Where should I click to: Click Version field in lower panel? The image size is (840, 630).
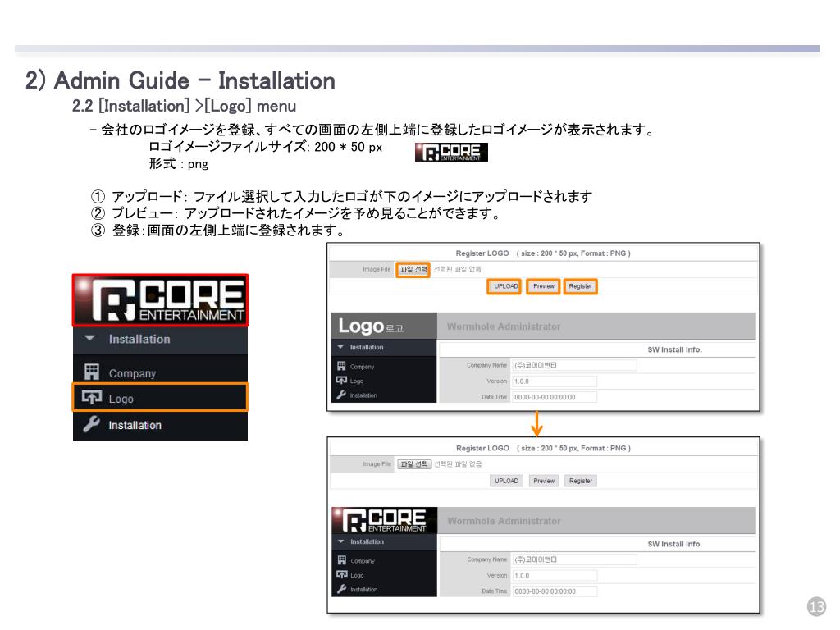pos(555,576)
